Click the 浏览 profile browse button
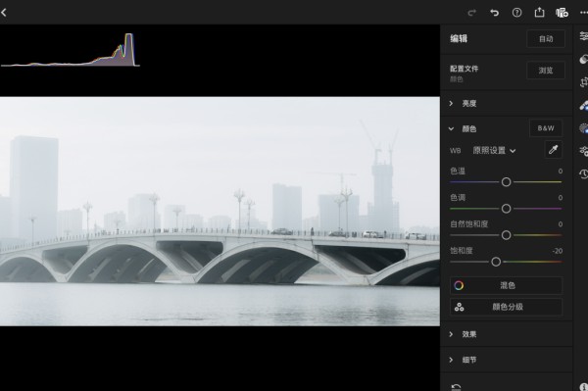The width and height of the screenshot is (588, 391). (546, 71)
